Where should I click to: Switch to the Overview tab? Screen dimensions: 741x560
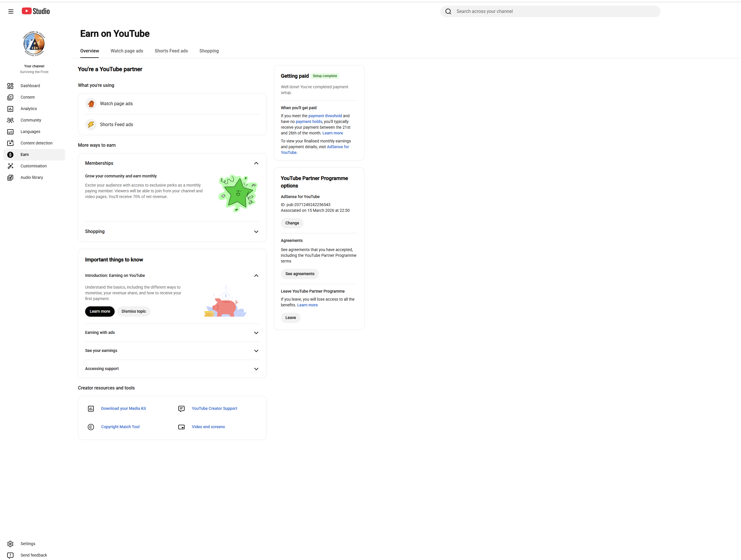pos(89,51)
